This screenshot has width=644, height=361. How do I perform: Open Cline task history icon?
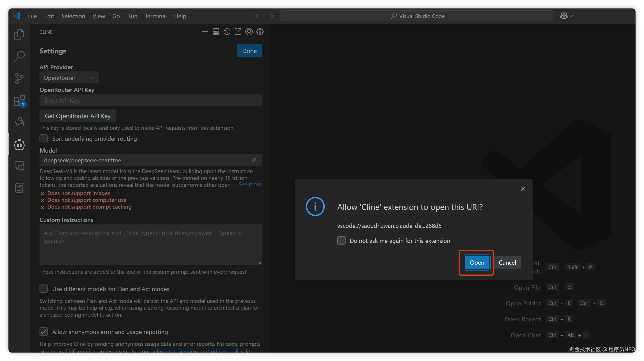pos(227,32)
